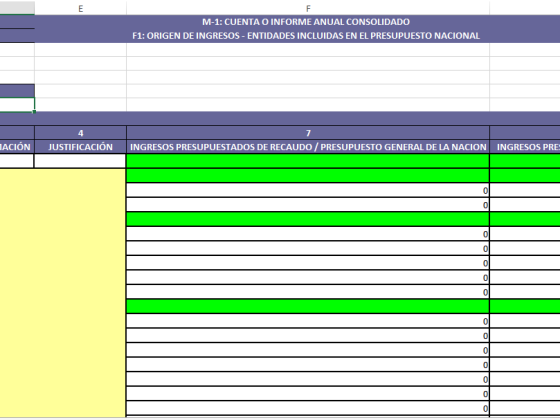Select the last visible zero-value cell in column F

308,408
